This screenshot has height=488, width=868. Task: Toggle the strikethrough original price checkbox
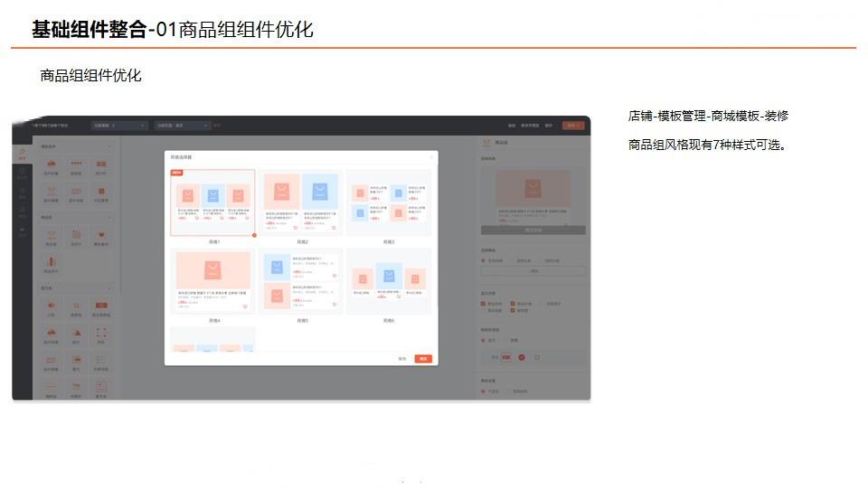click(542, 304)
